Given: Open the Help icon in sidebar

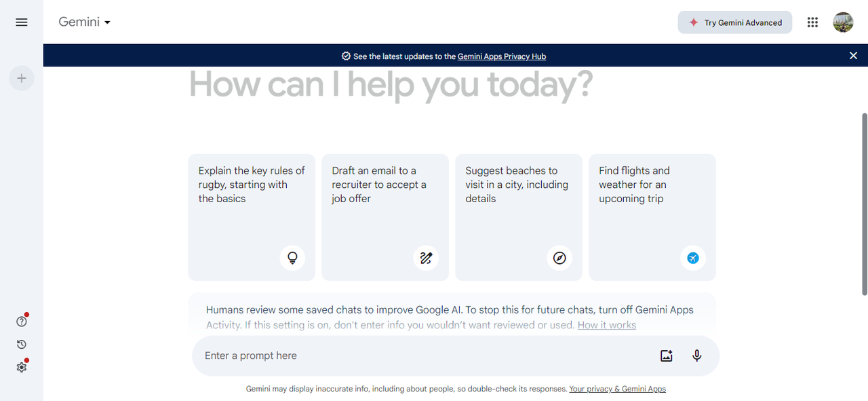Looking at the screenshot, I should [x=21, y=322].
